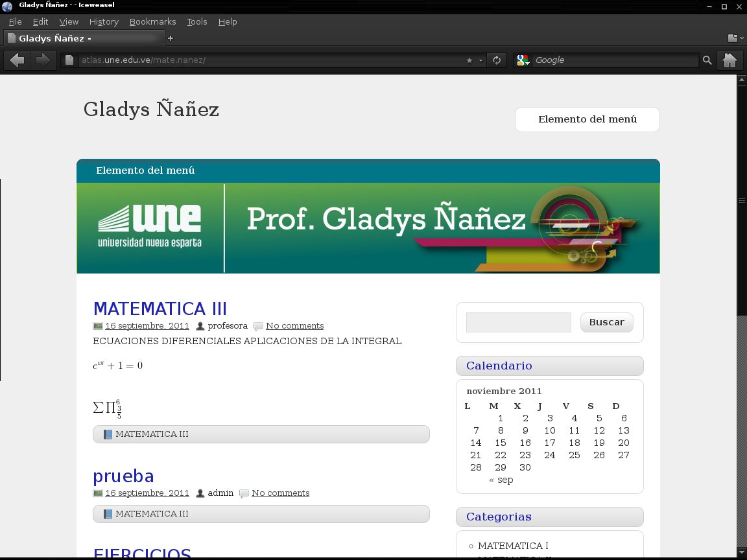Open the tab groups icon
The height and width of the screenshot is (560, 747).
[733, 38]
